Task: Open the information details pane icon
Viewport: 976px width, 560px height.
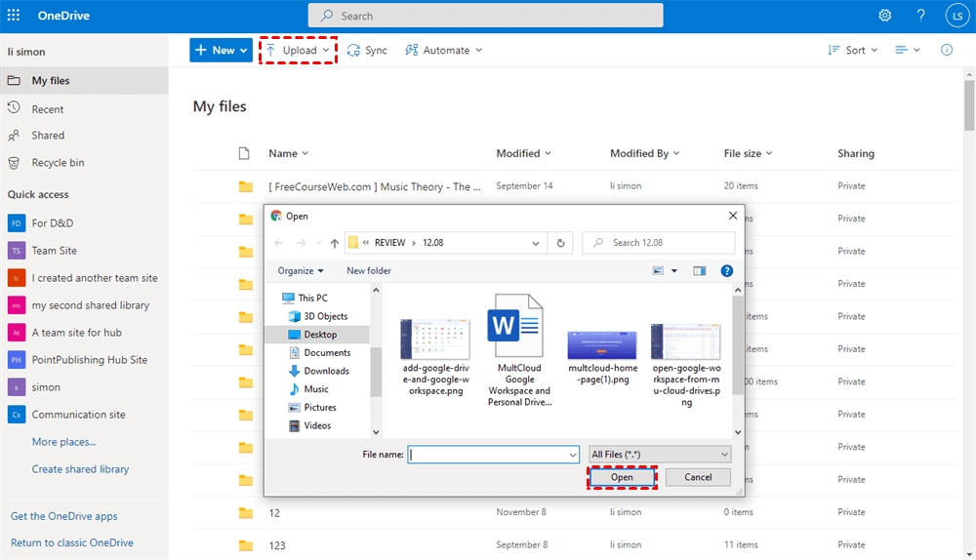Action: click(946, 50)
